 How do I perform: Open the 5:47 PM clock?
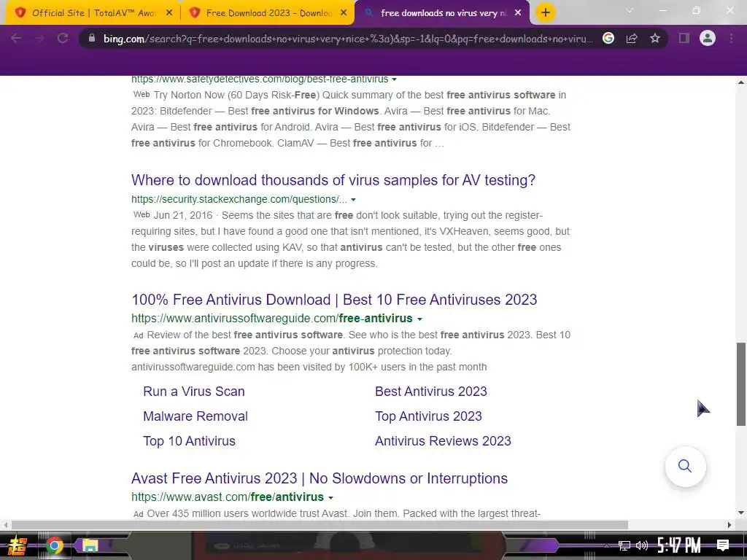tap(679, 545)
